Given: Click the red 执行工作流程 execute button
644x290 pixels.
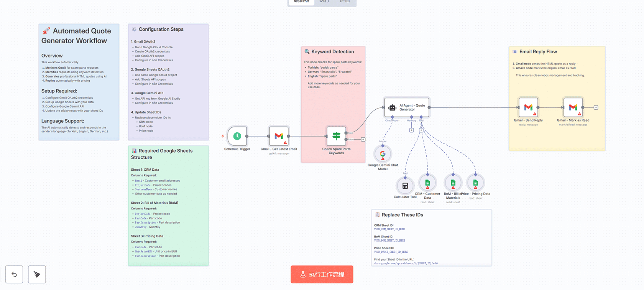Looking at the screenshot, I should [322, 274].
